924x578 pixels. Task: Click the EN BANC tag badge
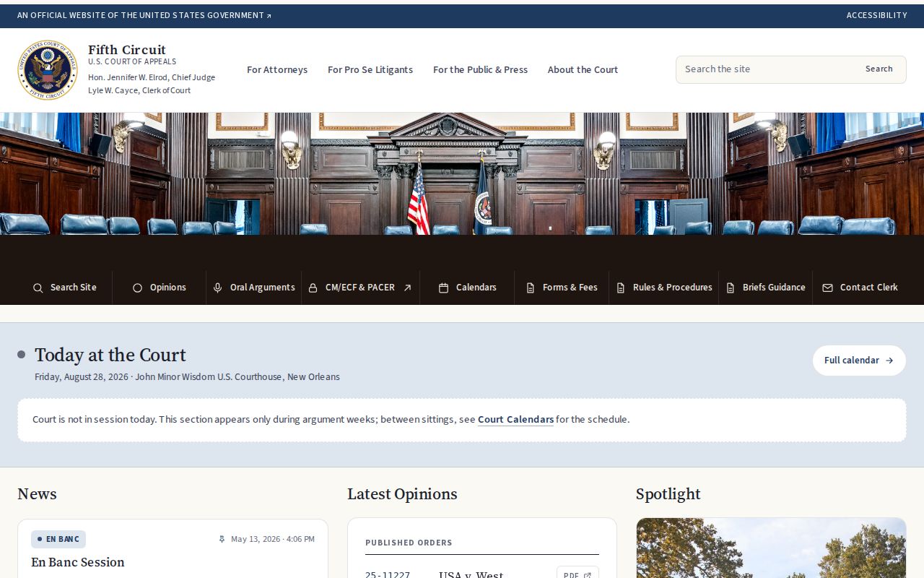(58, 539)
